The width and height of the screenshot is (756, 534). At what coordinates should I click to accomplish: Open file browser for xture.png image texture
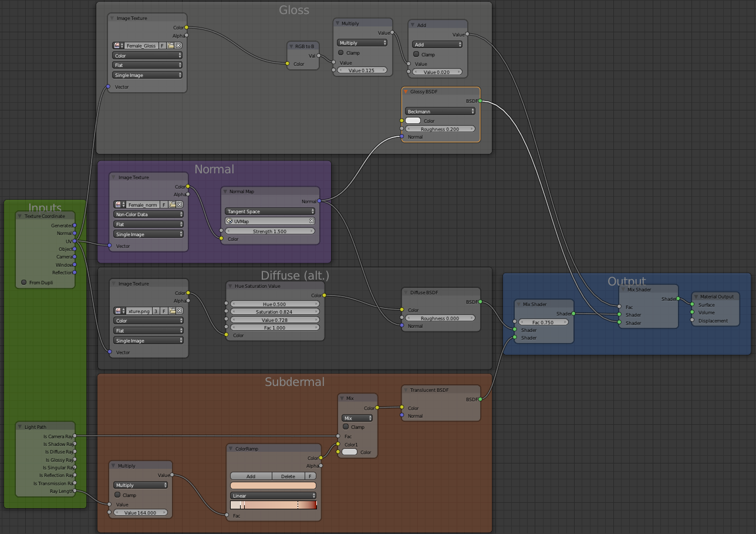click(x=171, y=311)
